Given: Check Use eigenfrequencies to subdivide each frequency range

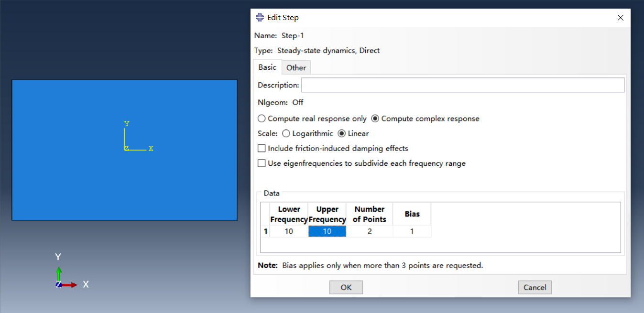Looking at the screenshot, I should (x=262, y=163).
